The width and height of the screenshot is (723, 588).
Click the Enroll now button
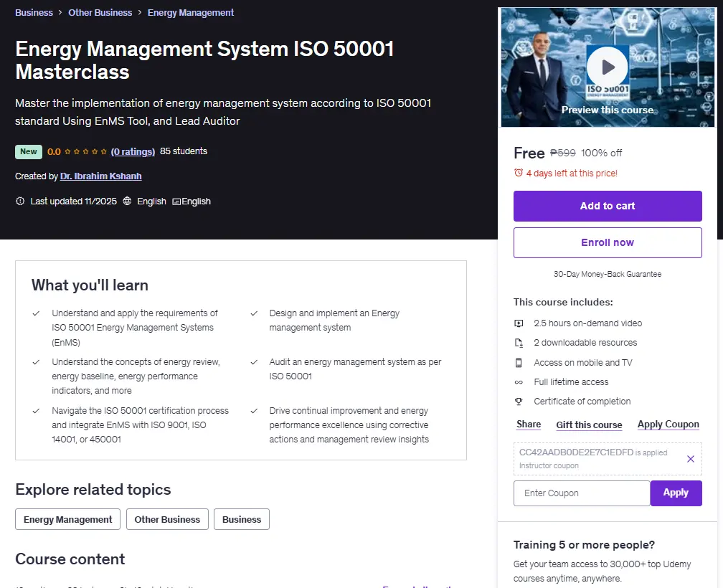coord(608,242)
